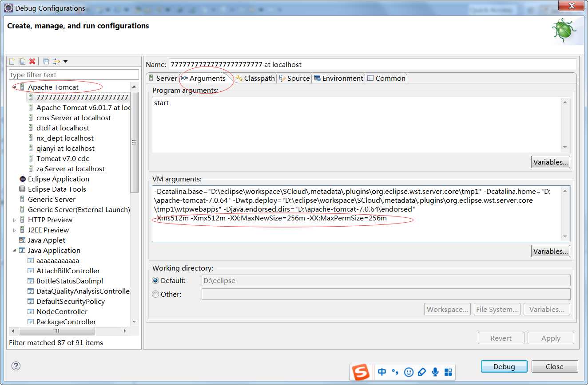
Task: Select qianyi at localhost configuration
Action: tap(61, 148)
